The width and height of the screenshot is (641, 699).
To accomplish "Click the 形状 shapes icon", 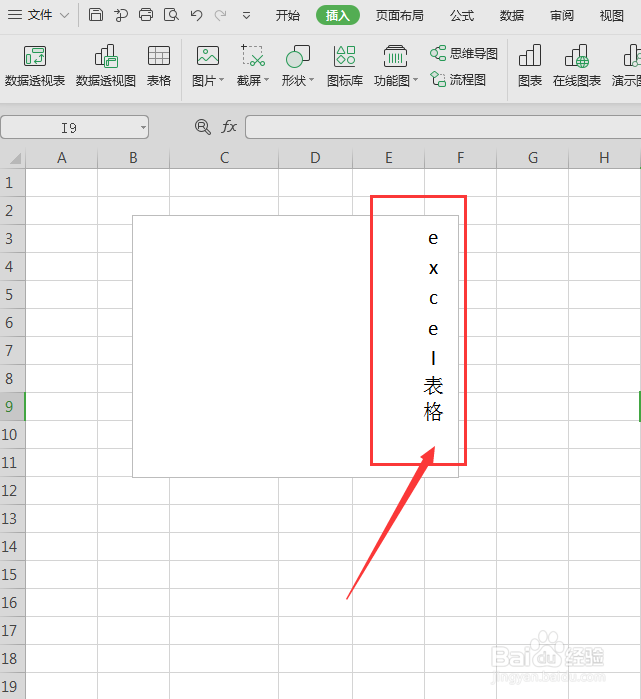I will point(297,57).
